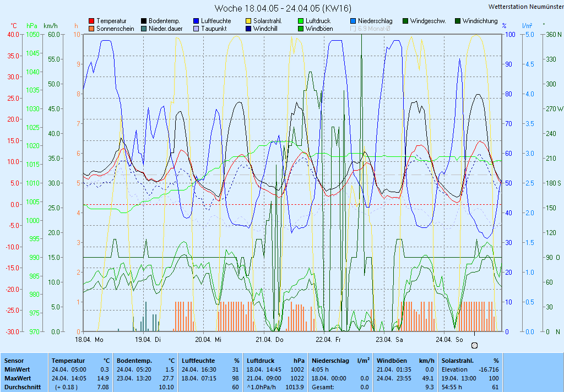Click the black Bodentemp. legend color square
Viewport: 564px width, 392px height.
point(144,21)
